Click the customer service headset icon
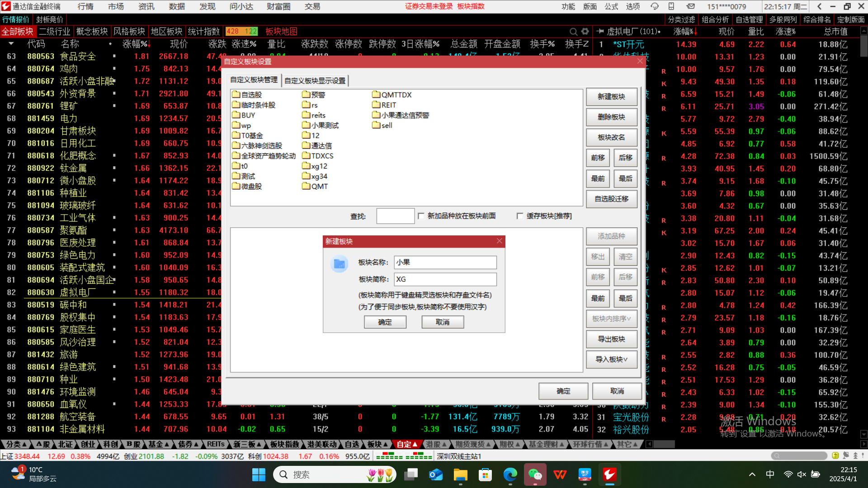 (654, 6)
